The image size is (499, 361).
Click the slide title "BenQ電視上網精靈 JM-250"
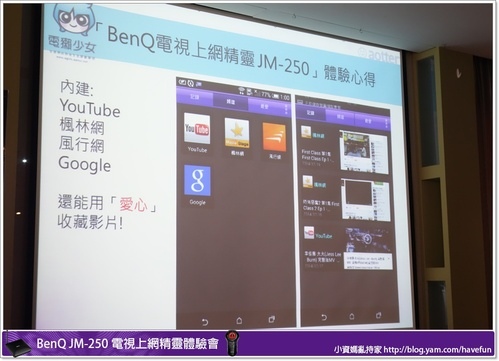tap(208, 51)
